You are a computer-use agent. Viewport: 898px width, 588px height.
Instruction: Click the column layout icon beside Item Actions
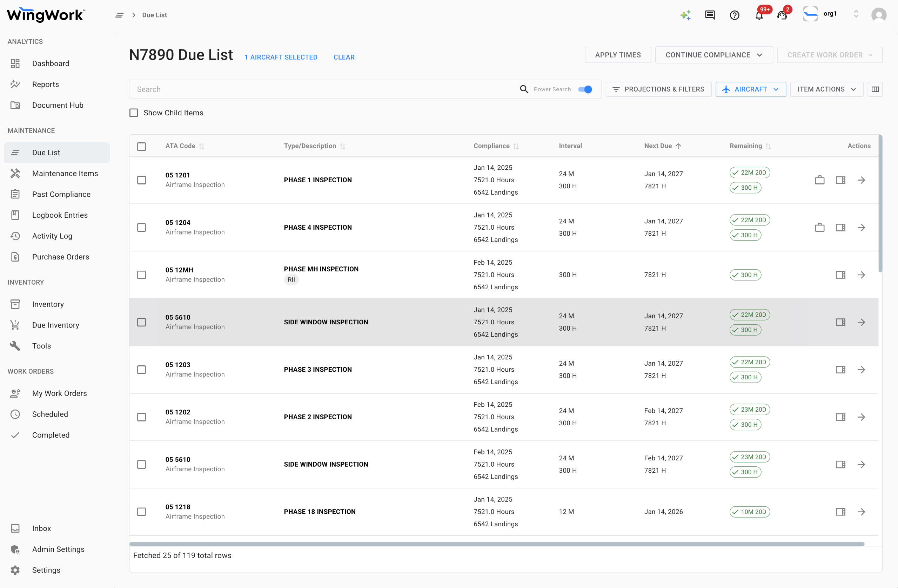pyautogui.click(x=875, y=89)
